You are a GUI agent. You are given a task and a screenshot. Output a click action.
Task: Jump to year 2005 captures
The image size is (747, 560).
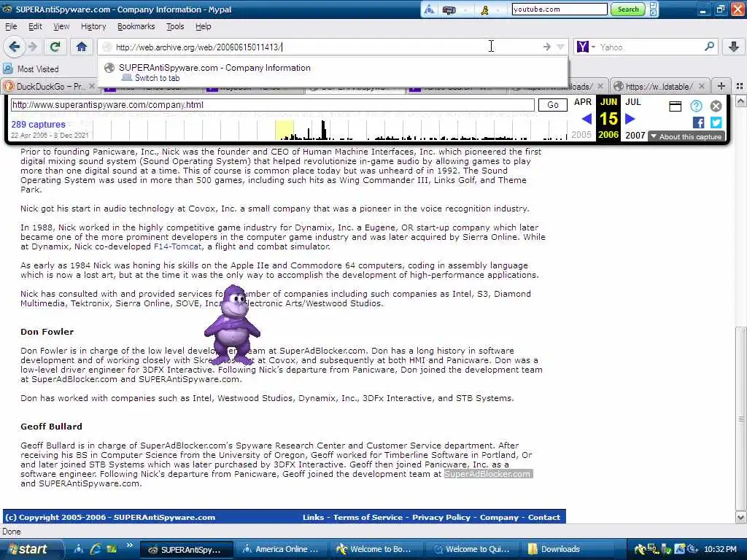(581, 135)
